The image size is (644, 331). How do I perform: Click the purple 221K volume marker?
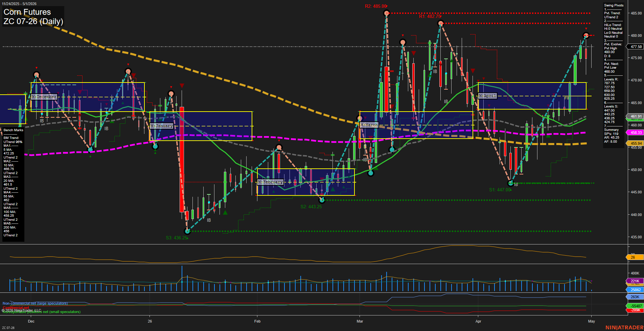click(635, 281)
